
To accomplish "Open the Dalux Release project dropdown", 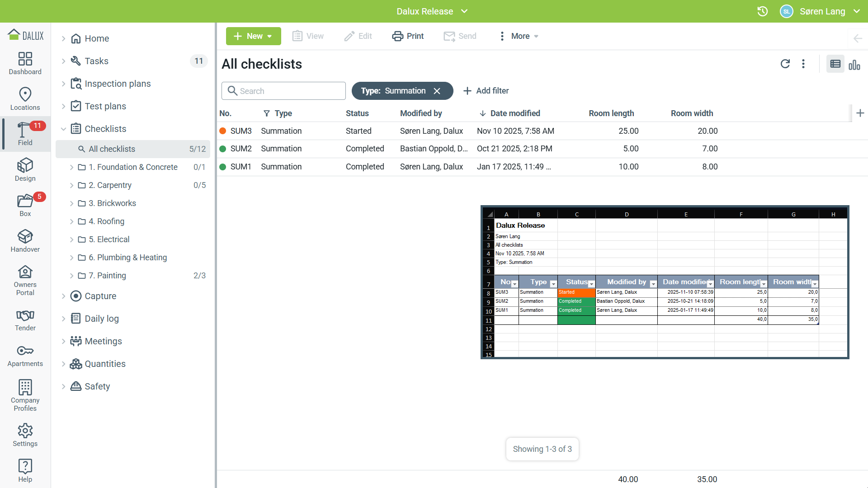I will click(x=432, y=11).
